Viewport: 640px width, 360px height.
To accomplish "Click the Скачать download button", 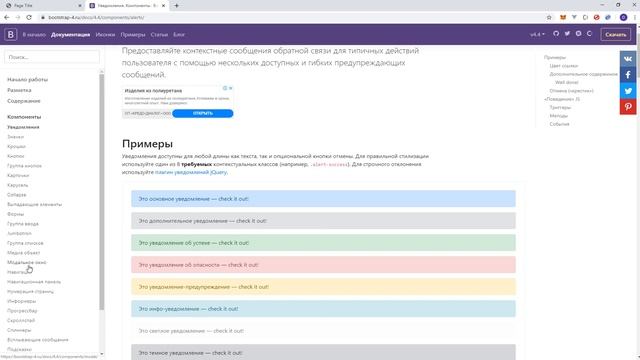I will [x=616, y=35].
